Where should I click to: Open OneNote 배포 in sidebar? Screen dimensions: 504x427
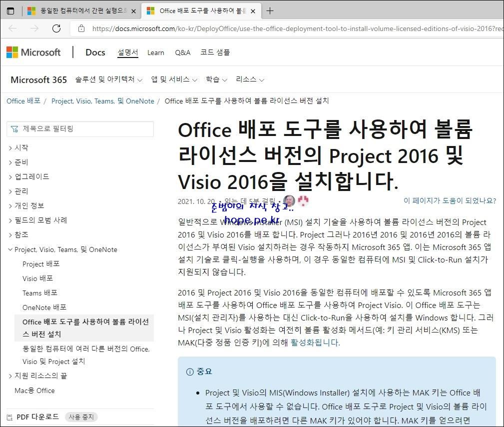pos(44,307)
